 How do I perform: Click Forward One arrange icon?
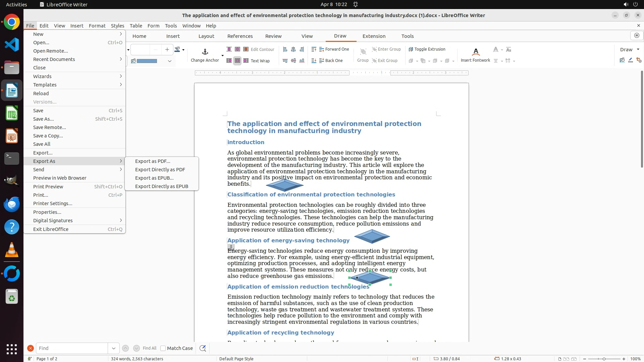click(322, 49)
